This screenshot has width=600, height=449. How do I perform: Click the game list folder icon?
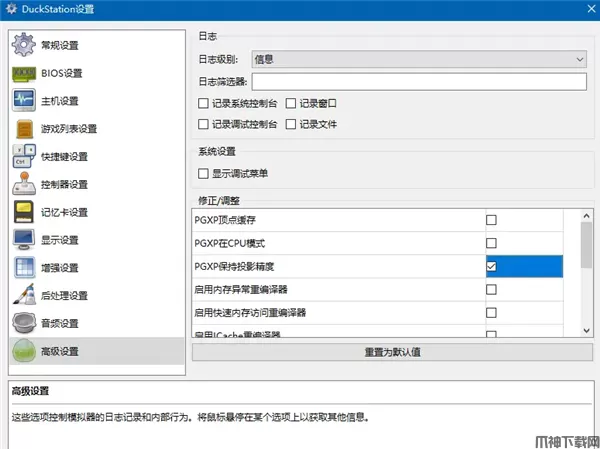click(25, 129)
